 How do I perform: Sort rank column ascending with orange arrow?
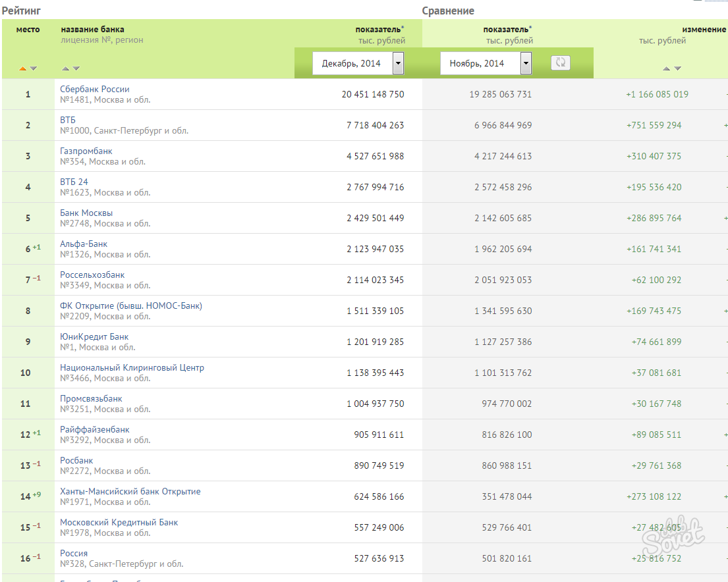22,68
